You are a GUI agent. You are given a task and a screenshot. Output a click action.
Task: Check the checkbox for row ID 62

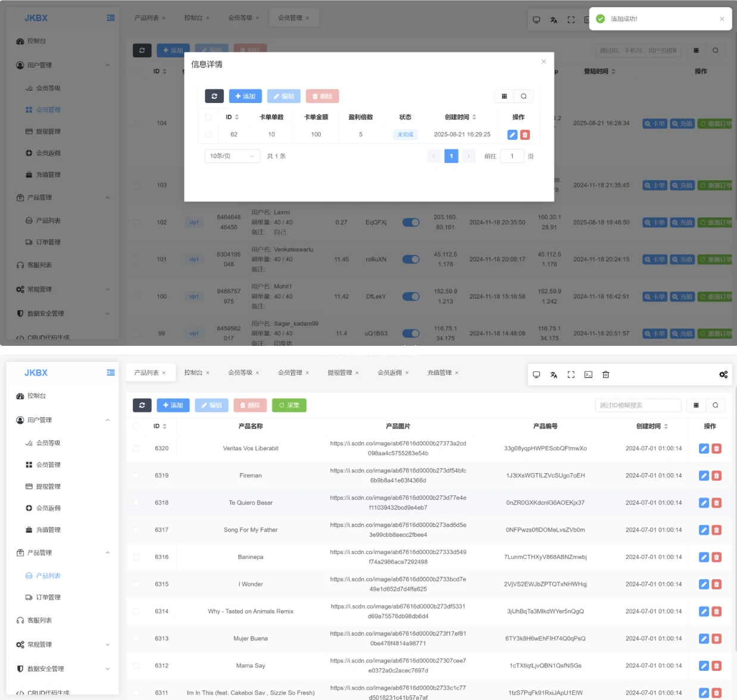[208, 135]
